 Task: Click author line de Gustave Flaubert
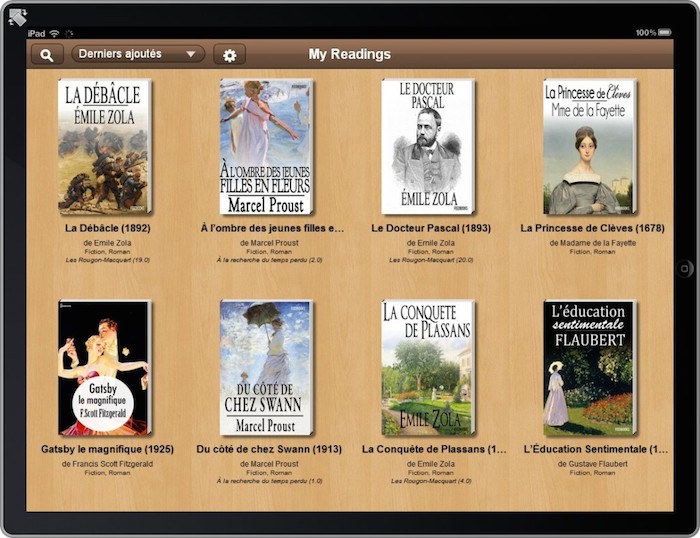tap(592, 464)
